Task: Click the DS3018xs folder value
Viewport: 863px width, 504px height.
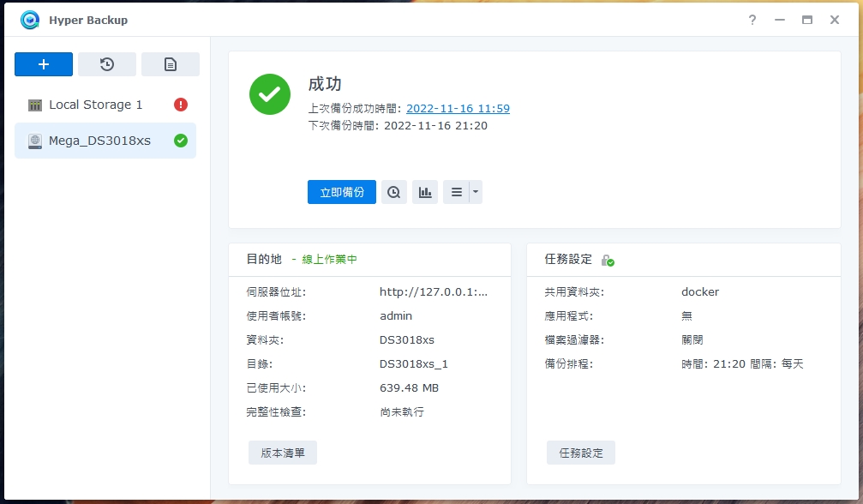Action: click(x=407, y=340)
